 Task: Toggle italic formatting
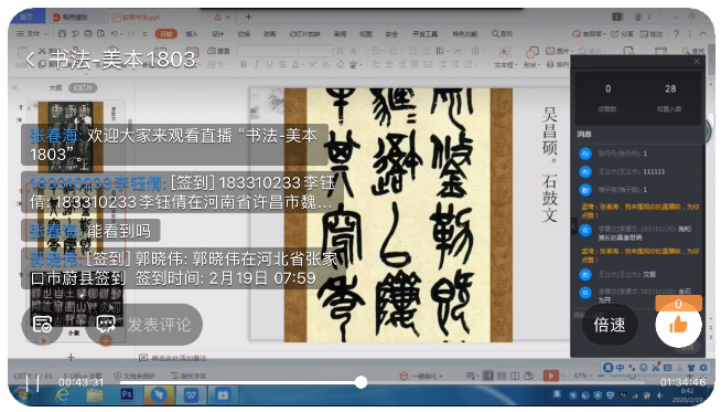pyautogui.click(x=256, y=64)
